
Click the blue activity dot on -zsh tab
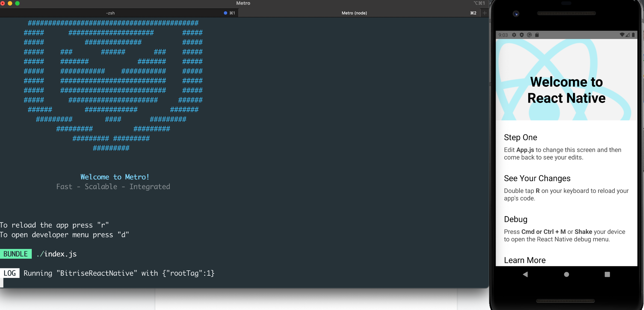click(225, 13)
